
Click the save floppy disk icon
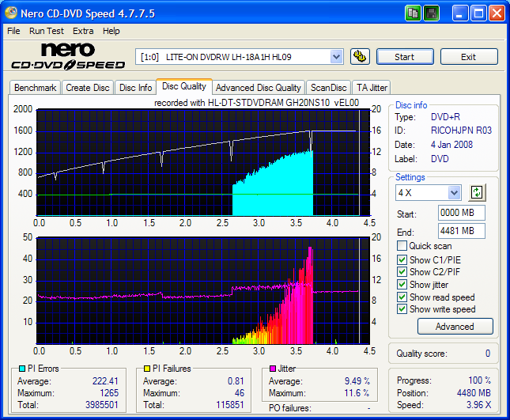pos(432,13)
